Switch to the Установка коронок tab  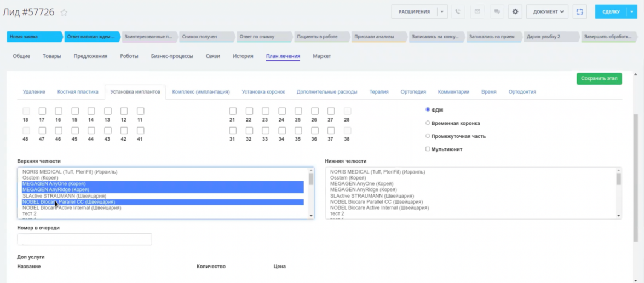[x=263, y=92]
